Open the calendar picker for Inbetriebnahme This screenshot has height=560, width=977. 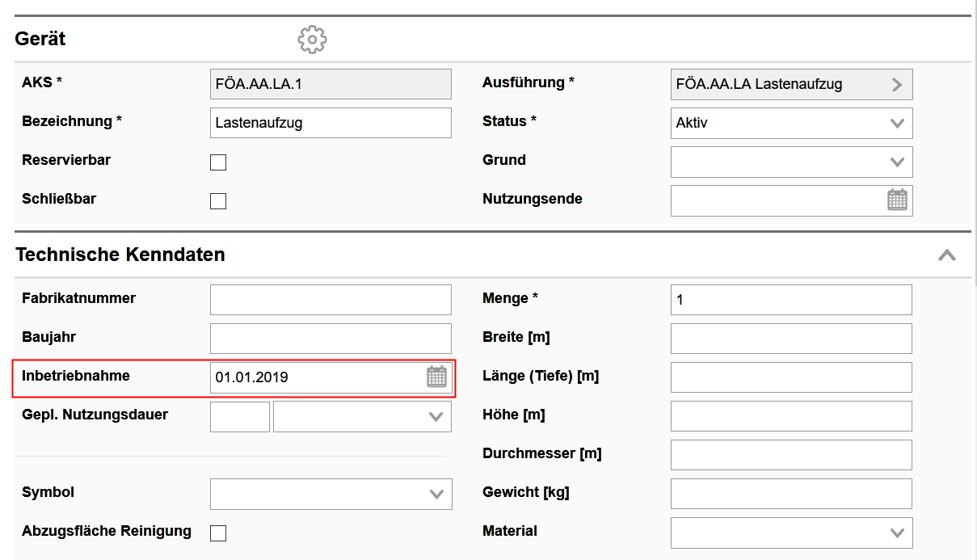(436, 377)
